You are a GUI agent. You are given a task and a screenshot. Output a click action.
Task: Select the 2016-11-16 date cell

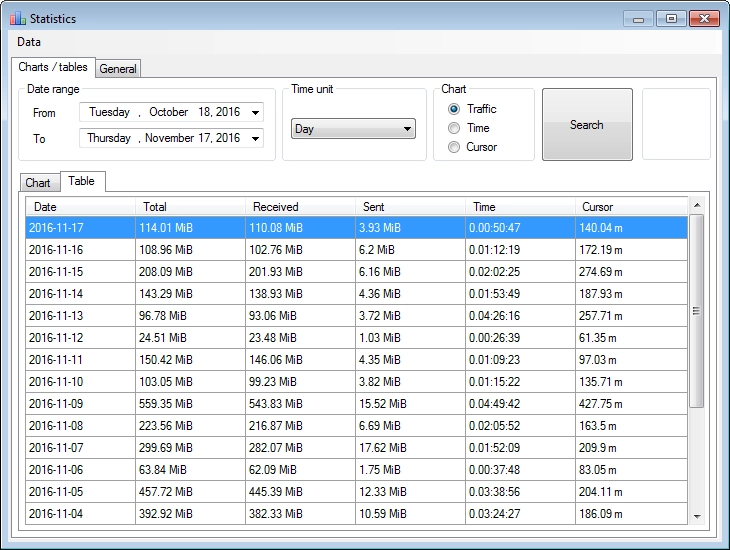(x=81, y=250)
